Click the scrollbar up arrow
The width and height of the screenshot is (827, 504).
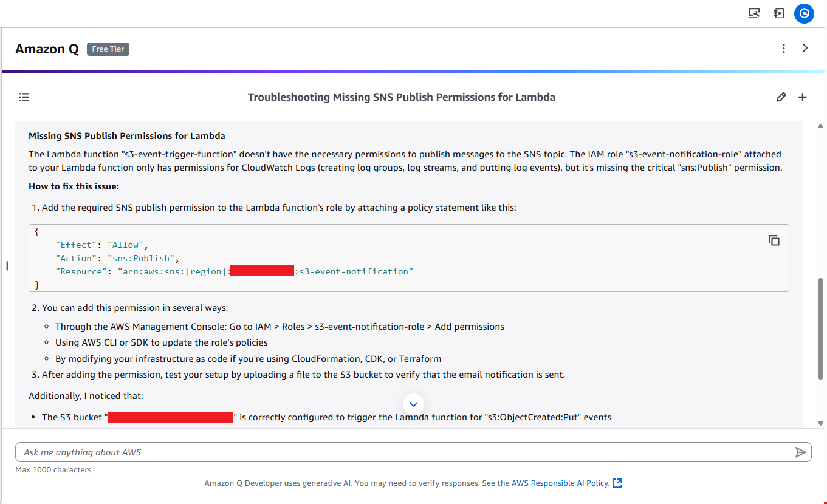point(821,126)
